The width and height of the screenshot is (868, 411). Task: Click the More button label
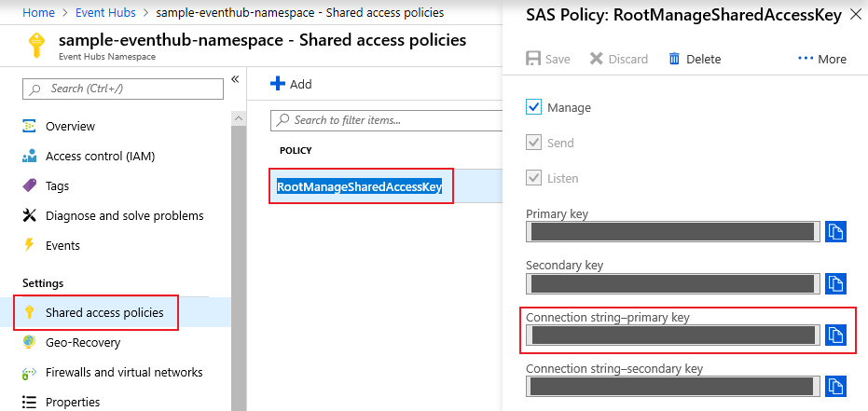coord(832,60)
